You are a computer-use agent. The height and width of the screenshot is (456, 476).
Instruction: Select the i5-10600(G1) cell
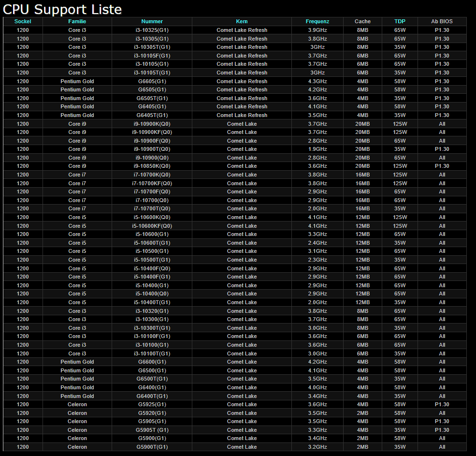coord(152,234)
